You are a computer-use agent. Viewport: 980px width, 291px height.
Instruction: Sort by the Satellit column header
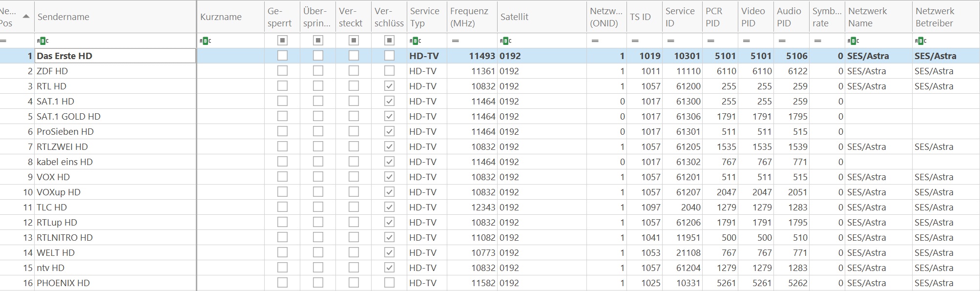pyautogui.click(x=542, y=17)
